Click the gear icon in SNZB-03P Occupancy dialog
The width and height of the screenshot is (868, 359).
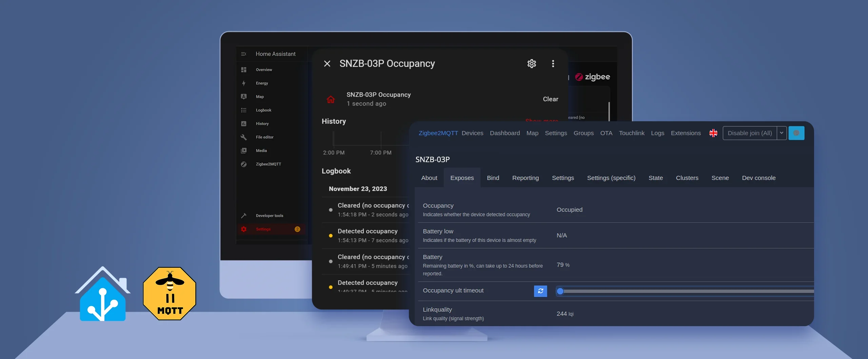pyautogui.click(x=531, y=64)
